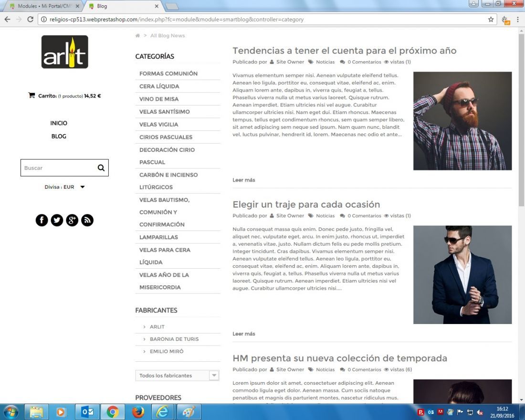Open the Chrome menu button
The height and width of the screenshot is (420, 525).
[x=518, y=20]
